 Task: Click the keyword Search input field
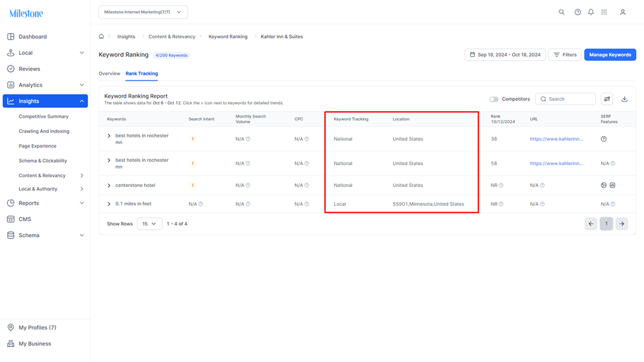tap(565, 99)
